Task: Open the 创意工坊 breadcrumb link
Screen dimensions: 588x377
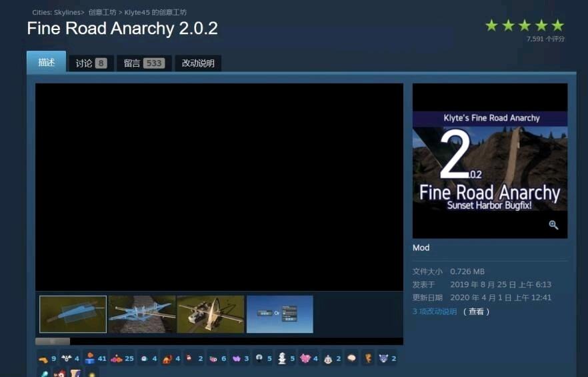Action: click(x=103, y=13)
